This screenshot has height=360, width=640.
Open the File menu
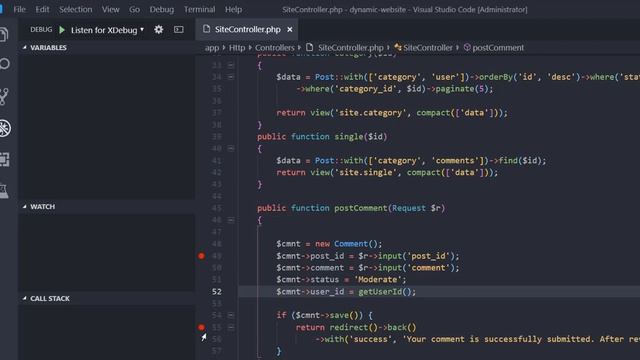coord(20,9)
